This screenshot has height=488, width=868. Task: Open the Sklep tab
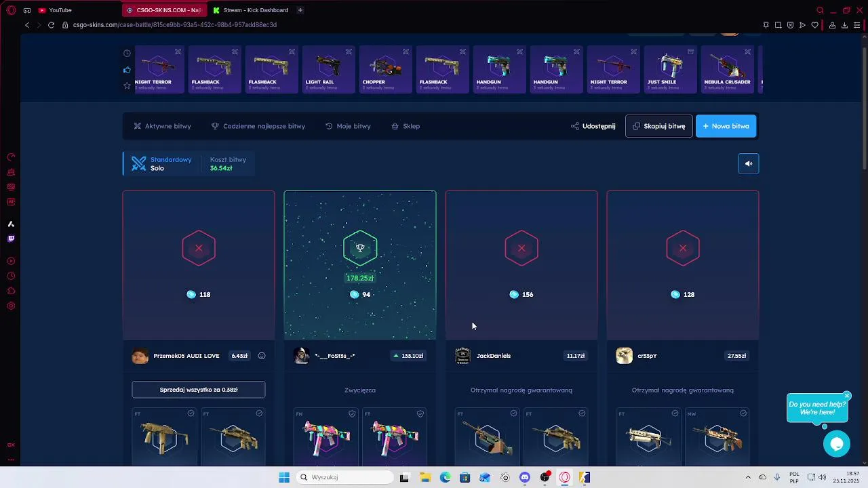click(x=406, y=126)
